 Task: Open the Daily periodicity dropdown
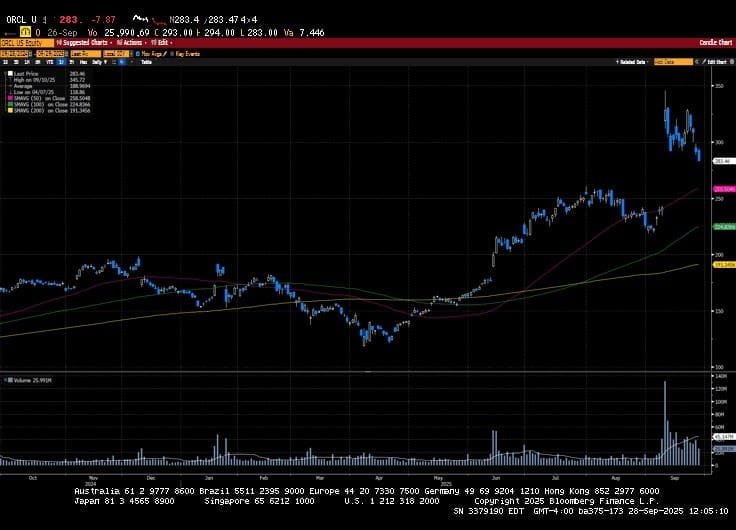[97, 62]
